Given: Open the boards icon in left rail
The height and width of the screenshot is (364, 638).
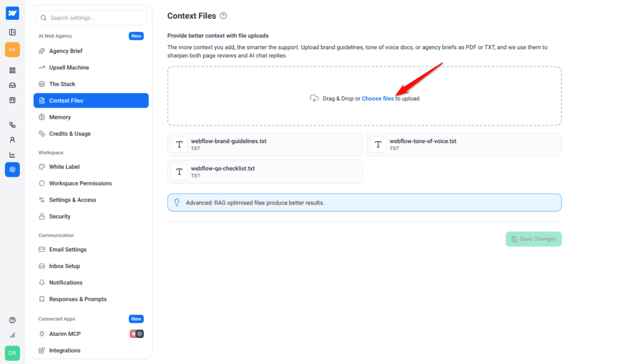Looking at the screenshot, I should [12, 100].
